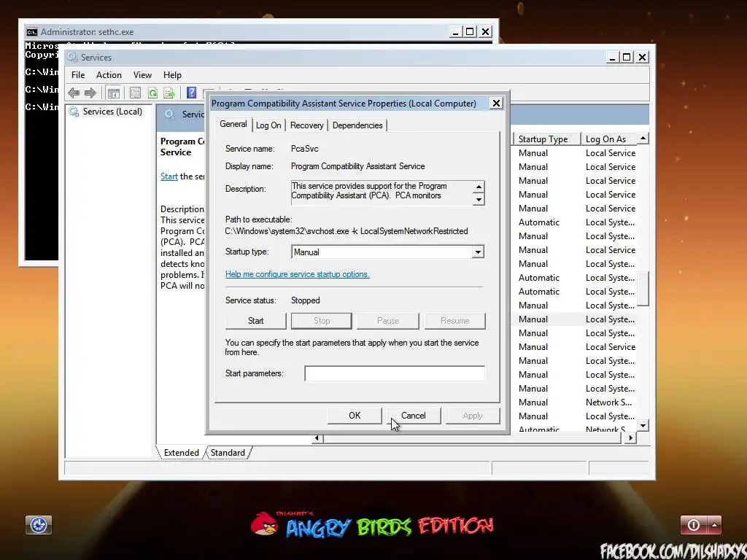Maximize the Services window
Viewport: 747px width, 560px height.
coord(627,57)
